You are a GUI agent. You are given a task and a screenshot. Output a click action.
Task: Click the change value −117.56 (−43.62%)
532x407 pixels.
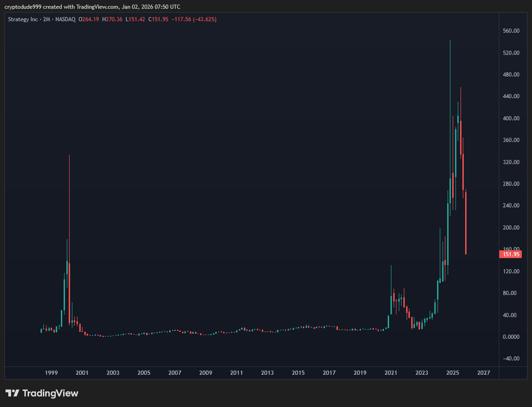pyautogui.click(x=194, y=19)
